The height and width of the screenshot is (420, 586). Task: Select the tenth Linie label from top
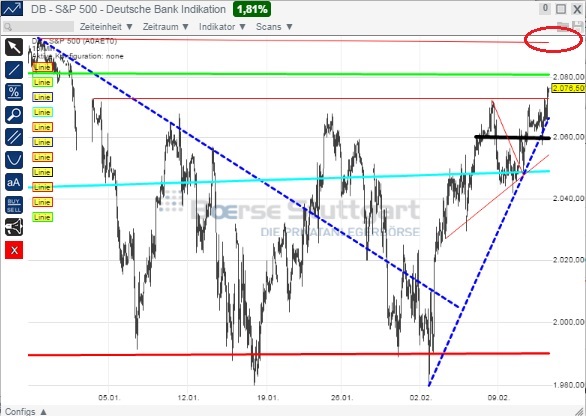[42, 202]
